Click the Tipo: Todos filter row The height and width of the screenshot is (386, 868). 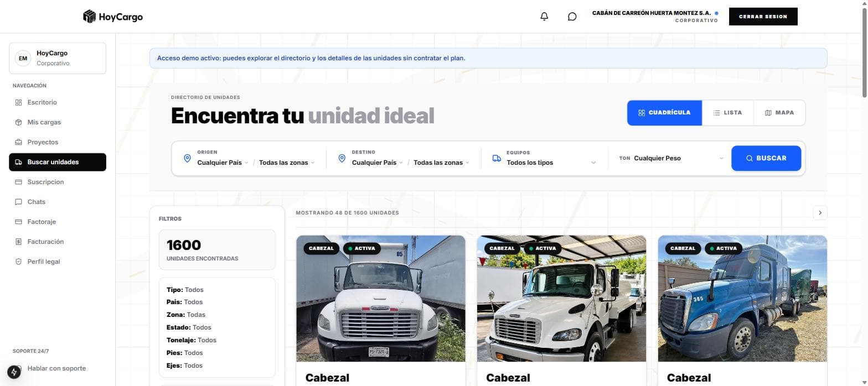click(185, 290)
